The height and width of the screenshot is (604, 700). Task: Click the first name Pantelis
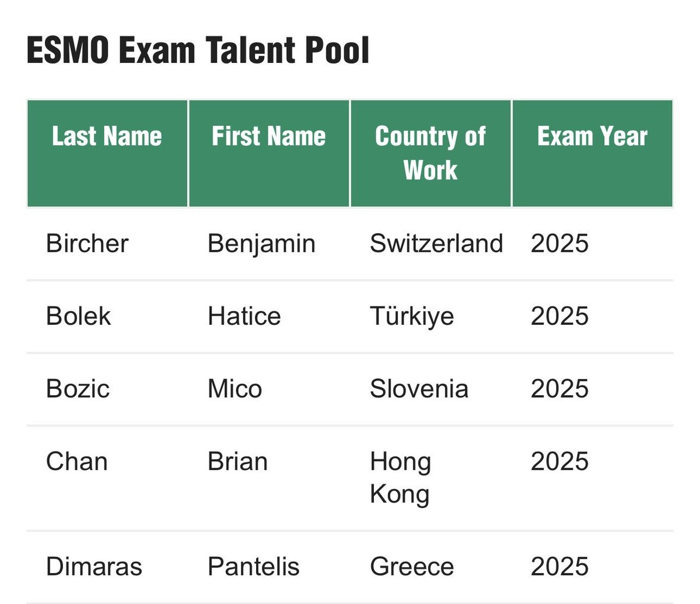(x=254, y=567)
